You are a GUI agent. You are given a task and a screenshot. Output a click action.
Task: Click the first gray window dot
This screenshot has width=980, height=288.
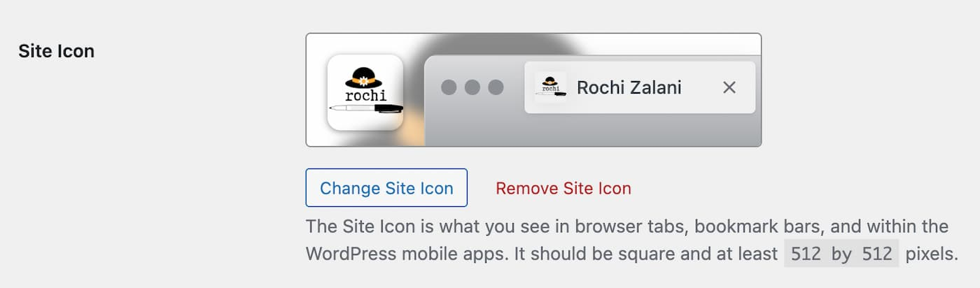pyautogui.click(x=449, y=87)
